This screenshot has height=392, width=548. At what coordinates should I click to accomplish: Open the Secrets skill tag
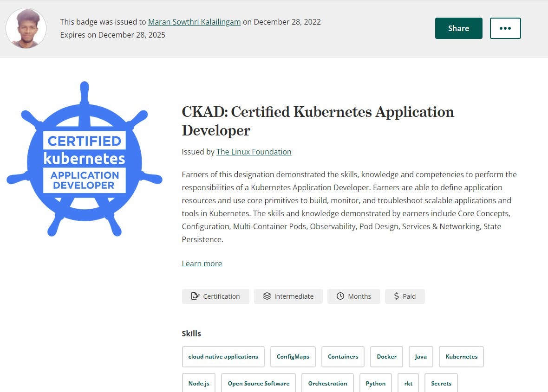[441, 383]
